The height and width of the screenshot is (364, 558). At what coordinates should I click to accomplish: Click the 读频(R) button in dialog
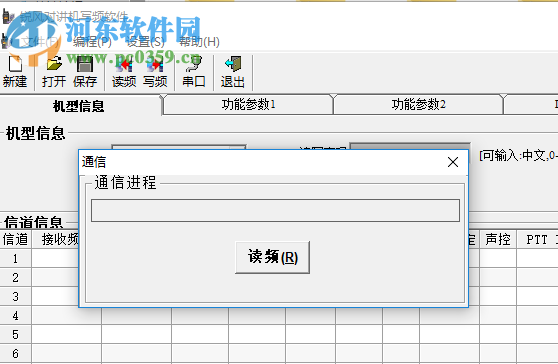coord(273,257)
